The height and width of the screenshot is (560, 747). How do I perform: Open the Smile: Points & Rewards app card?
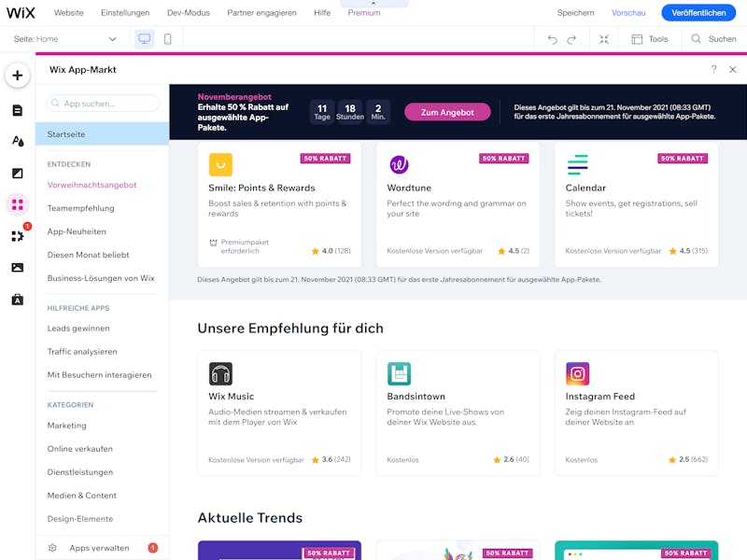pyautogui.click(x=279, y=204)
